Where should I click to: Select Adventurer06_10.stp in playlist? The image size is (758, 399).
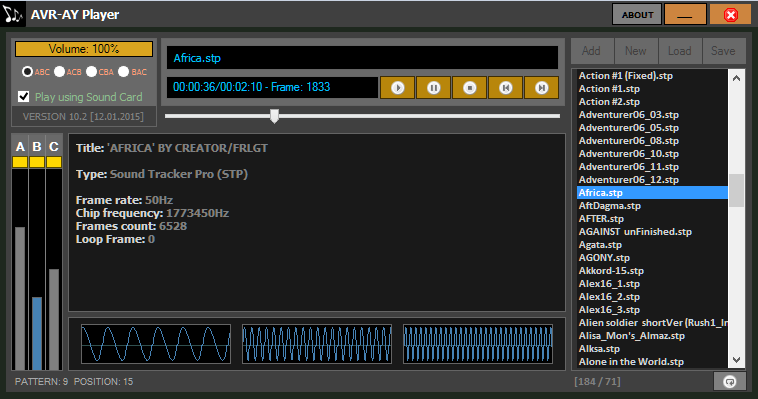click(x=652, y=154)
